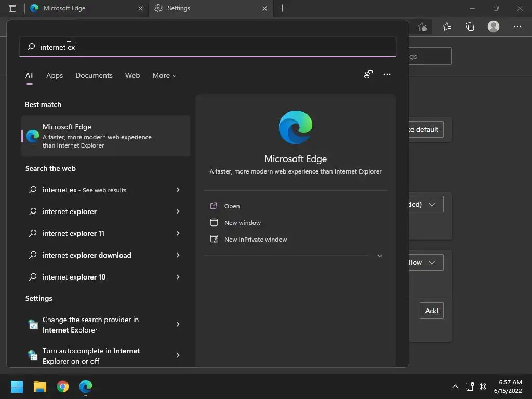Screen dimensions: 532x399
Task: Click the New window icon
Action: [214, 222]
